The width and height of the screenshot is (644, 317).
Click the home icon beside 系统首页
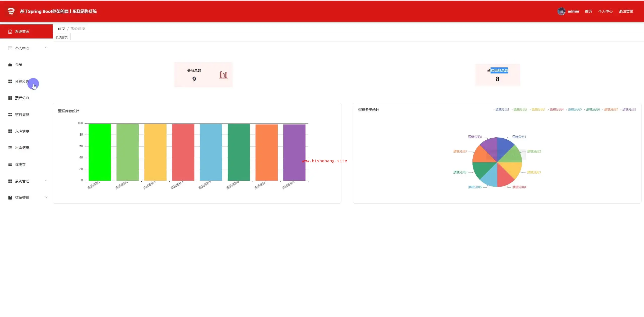click(10, 31)
